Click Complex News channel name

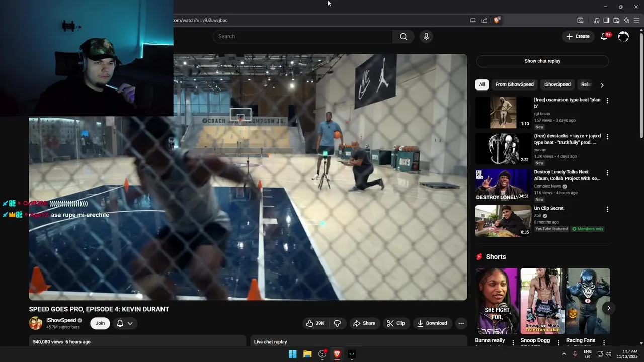(547, 186)
